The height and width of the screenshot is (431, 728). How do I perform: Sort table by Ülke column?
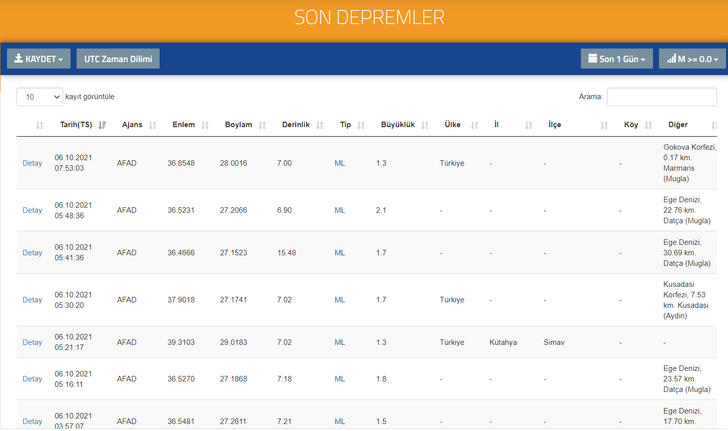tap(461, 124)
